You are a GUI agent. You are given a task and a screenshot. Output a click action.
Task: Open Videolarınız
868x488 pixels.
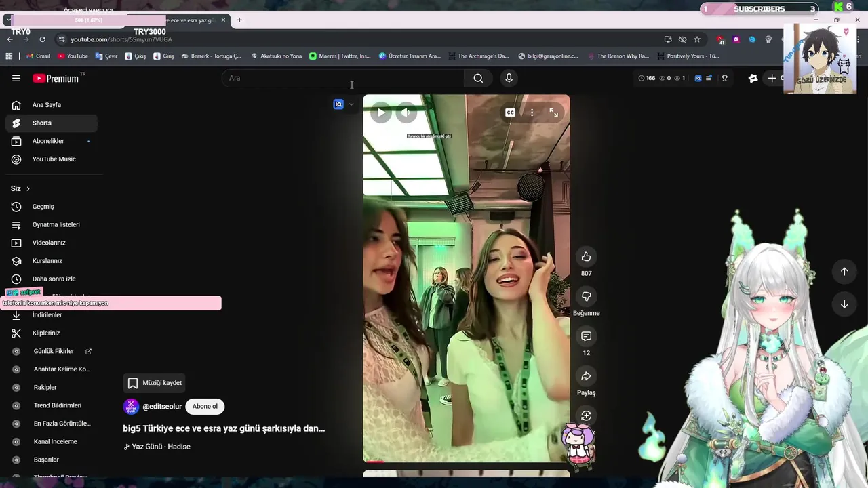pos(52,243)
